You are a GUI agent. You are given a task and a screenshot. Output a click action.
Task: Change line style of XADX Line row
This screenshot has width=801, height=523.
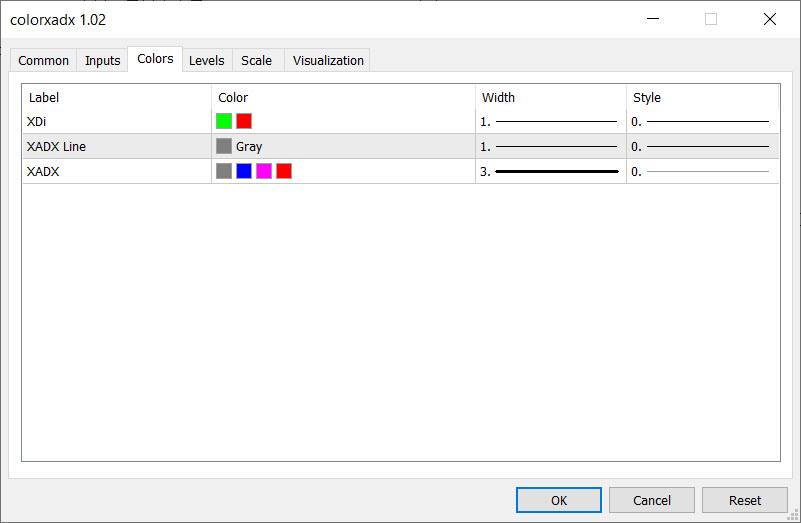pos(702,147)
